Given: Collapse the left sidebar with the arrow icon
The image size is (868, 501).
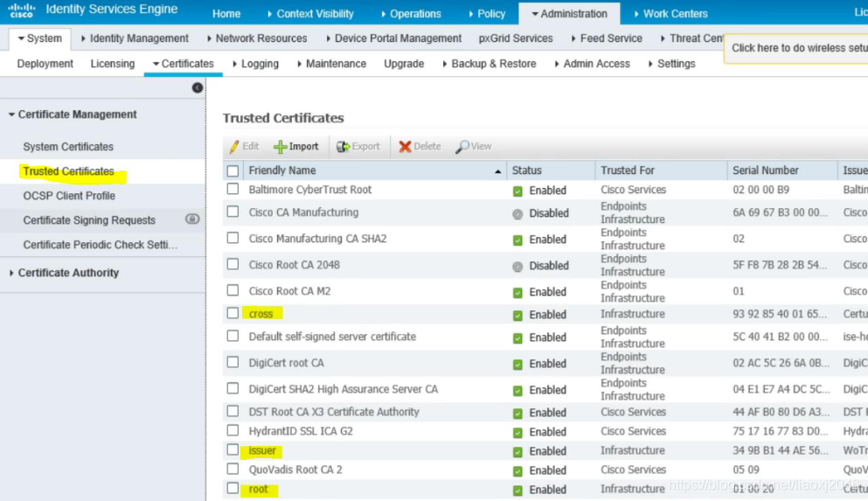Looking at the screenshot, I should pos(197,87).
